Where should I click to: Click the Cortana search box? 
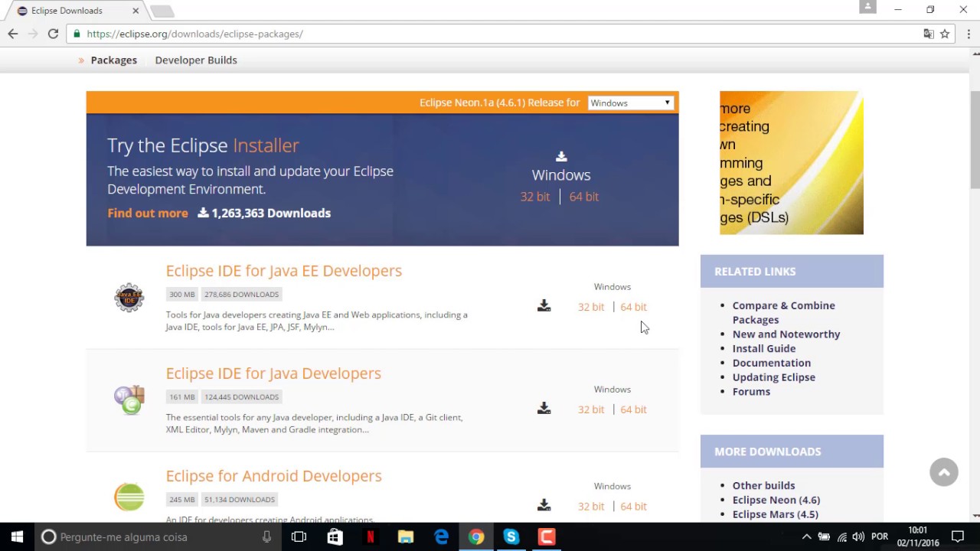(x=157, y=536)
